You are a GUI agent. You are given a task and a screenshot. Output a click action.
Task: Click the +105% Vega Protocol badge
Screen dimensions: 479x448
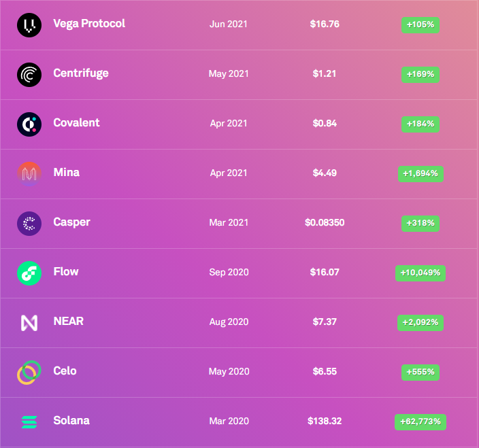[x=420, y=25]
